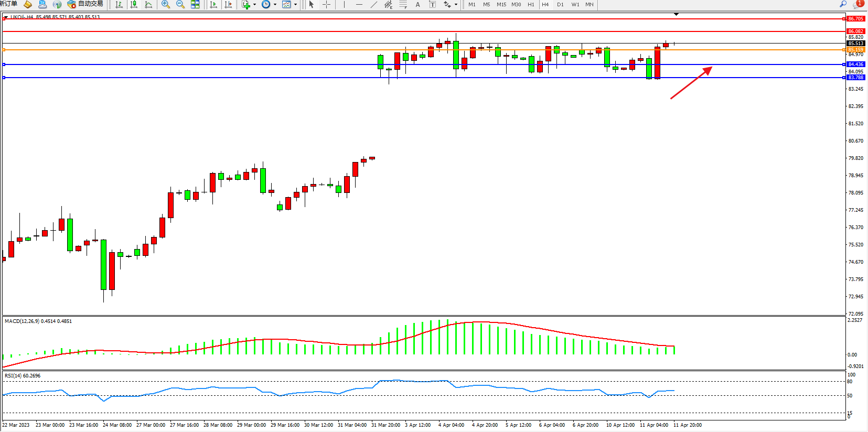The width and height of the screenshot is (868, 432).
Task: Click the M15 timeframe button
Action: 501,5
